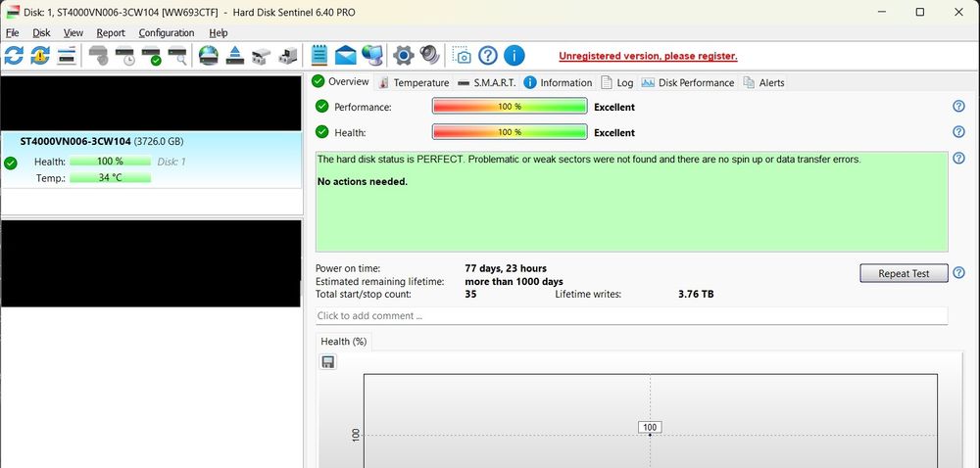Click the '77 days, 23 hours' power-on value
The image size is (980, 468).
pyautogui.click(x=506, y=268)
